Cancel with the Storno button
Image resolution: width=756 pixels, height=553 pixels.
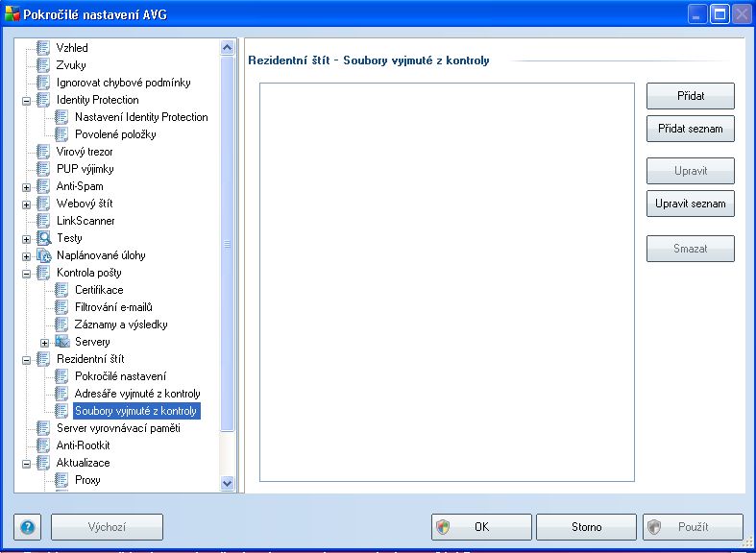click(586, 527)
